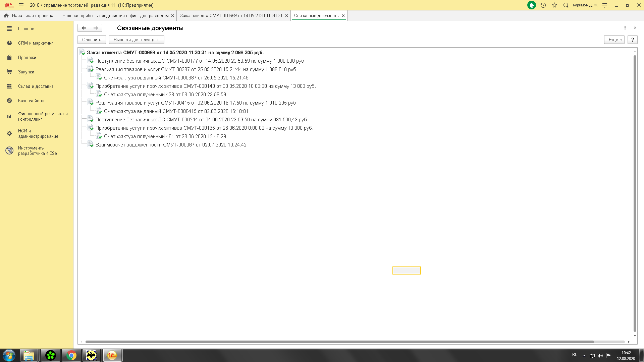Screen dimensions: 644x362
Task: Go back with the left arrow button
Action: coord(84,28)
